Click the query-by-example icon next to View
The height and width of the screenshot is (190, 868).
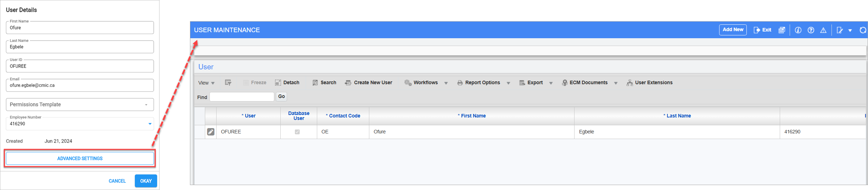228,82
